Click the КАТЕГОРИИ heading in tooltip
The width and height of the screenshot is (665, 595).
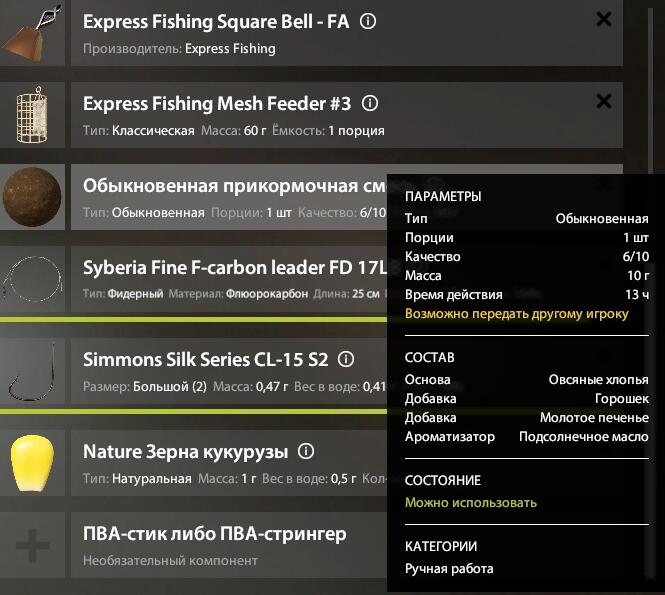pyautogui.click(x=441, y=547)
